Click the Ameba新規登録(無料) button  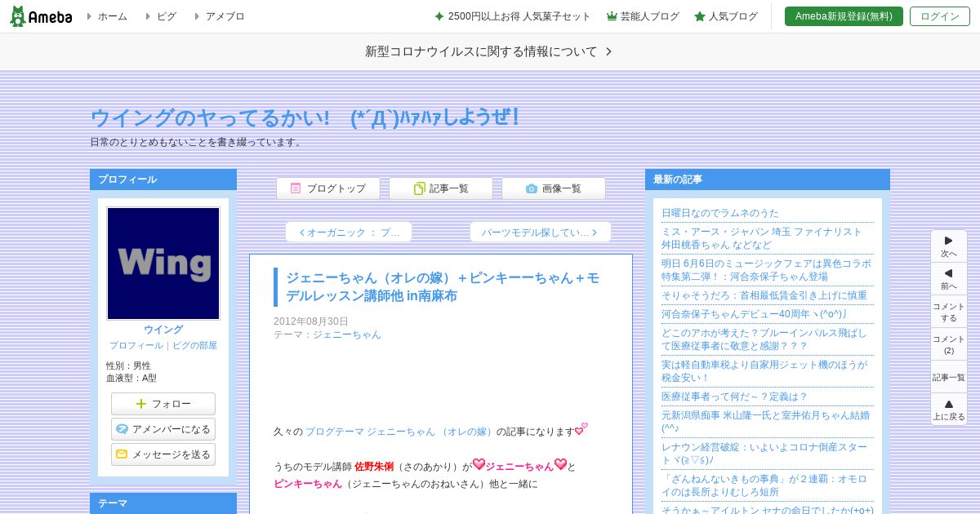844,16
